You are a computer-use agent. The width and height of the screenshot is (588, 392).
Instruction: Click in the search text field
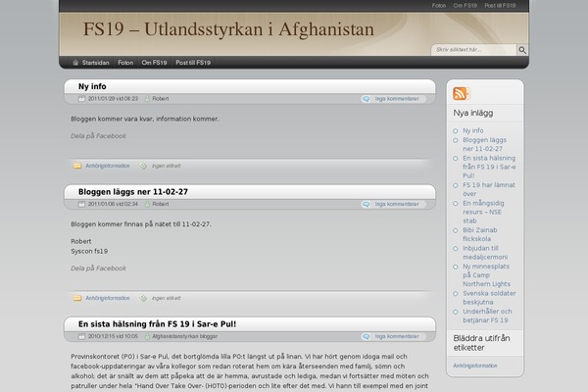pyautogui.click(x=474, y=50)
